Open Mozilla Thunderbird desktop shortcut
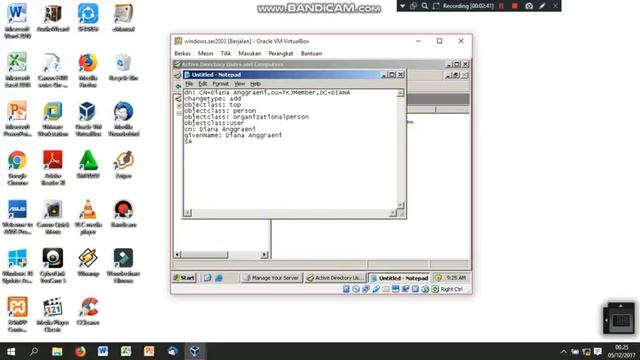Screen dimensions: 640x360 123,118
